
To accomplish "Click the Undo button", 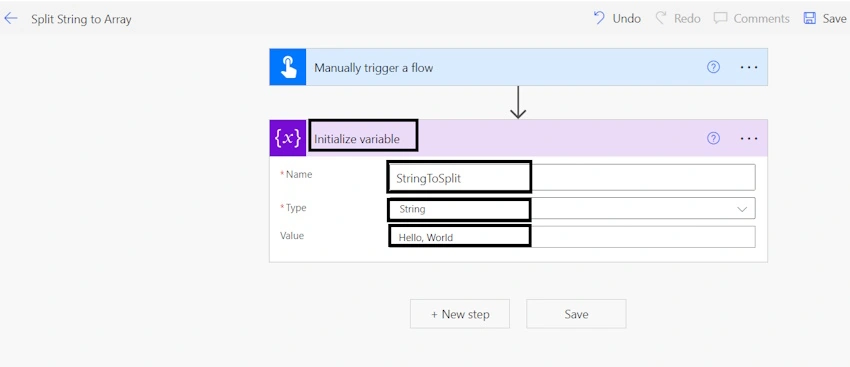I will tap(617, 18).
